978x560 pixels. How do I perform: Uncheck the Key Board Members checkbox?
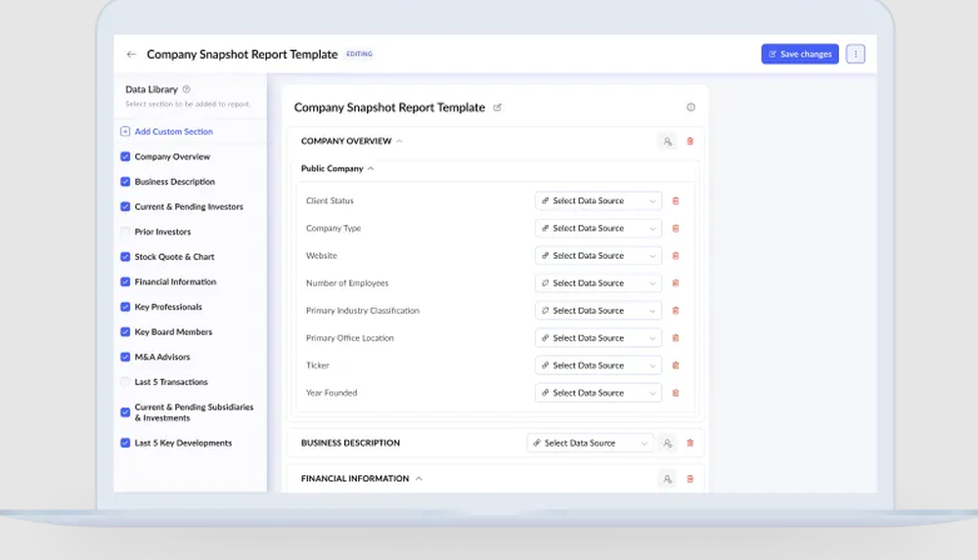pos(125,331)
